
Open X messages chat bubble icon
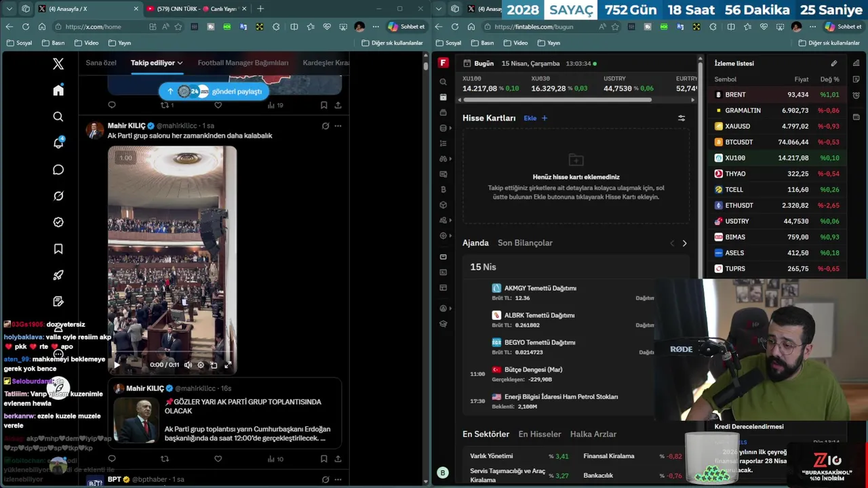(58, 169)
